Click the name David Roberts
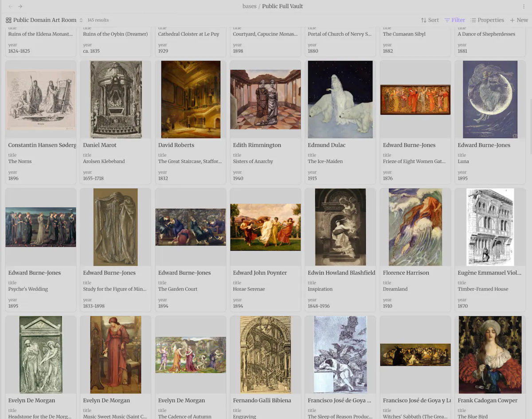 click(176, 145)
